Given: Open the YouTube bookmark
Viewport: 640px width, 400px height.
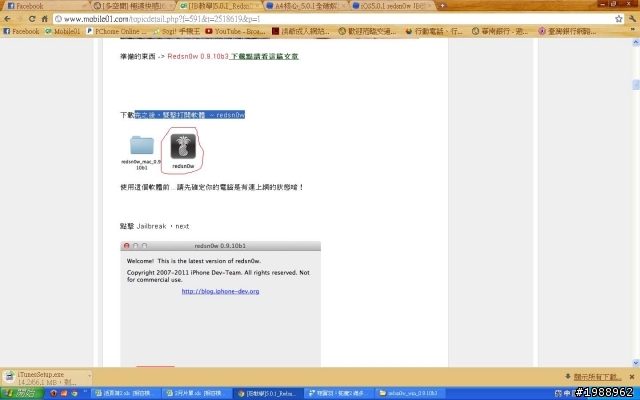Looking at the screenshot, I should [236, 31].
